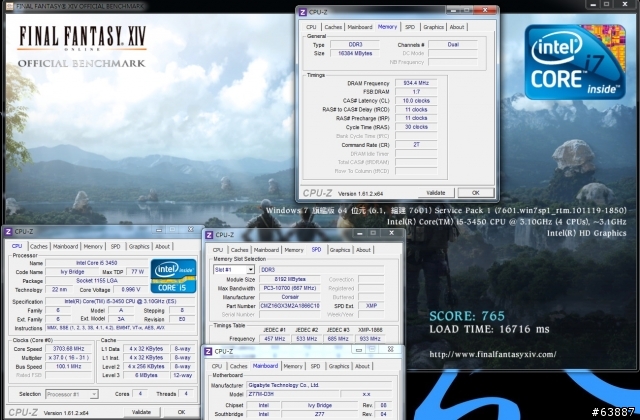
Task: Click the motherboard Model field Z77M-D3H
Action: [x=293, y=394]
